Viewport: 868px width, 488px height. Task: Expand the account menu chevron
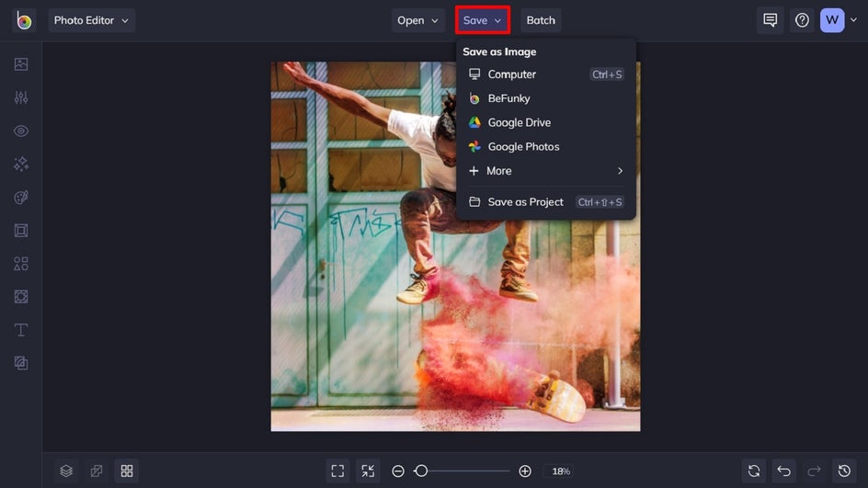pyautogui.click(x=853, y=20)
